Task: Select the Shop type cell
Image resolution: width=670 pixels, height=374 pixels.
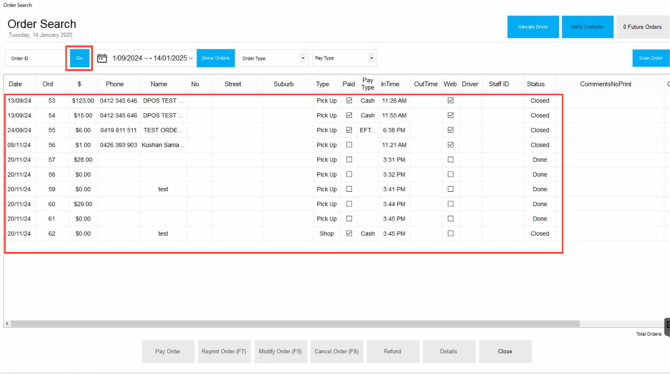Action: 326,233
